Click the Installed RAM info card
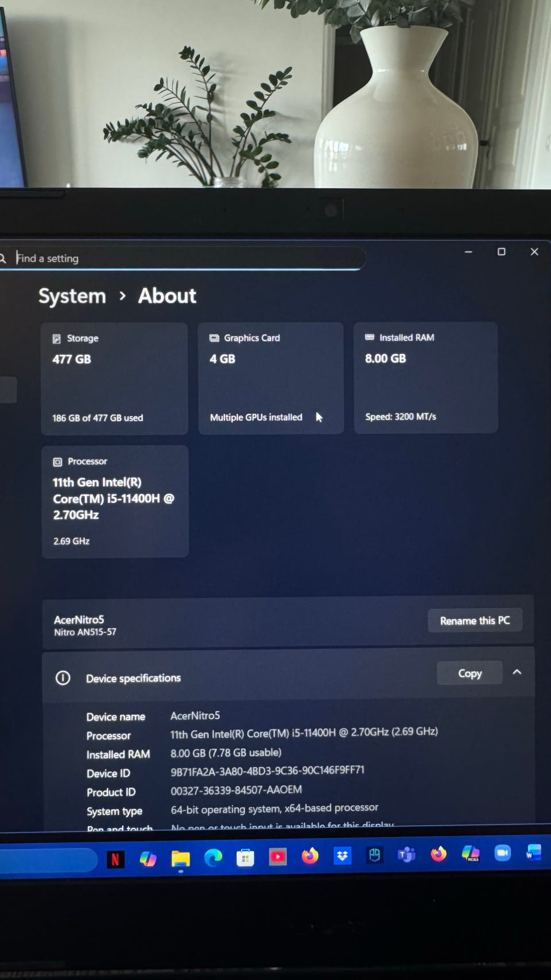The image size is (551, 980). pyautogui.click(x=426, y=377)
